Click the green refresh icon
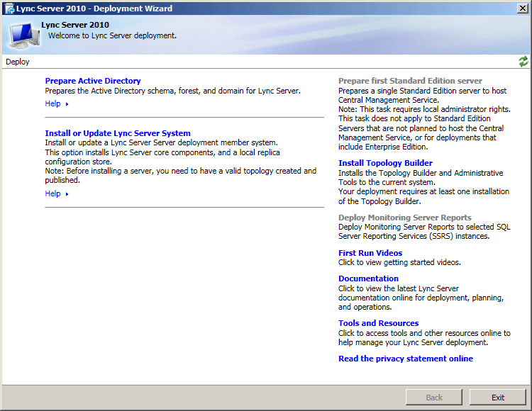Image resolution: width=532 pixels, height=411 pixels. (x=523, y=62)
